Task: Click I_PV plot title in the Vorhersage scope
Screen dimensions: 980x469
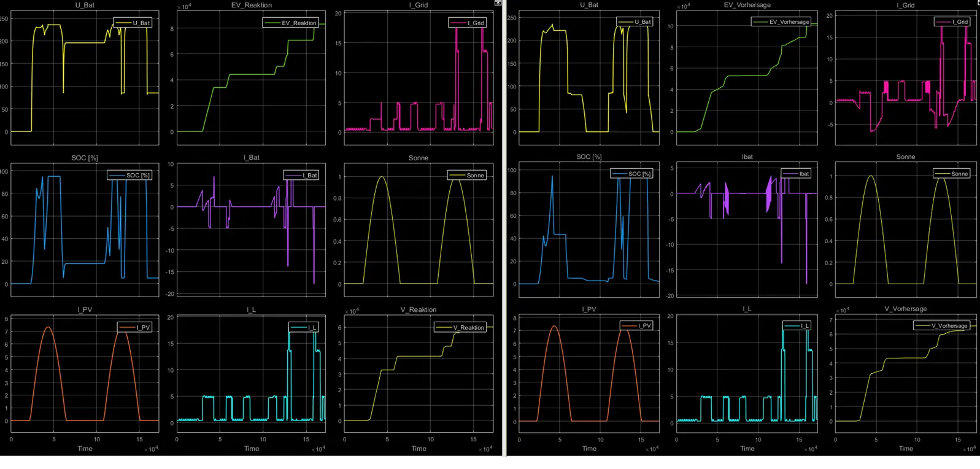Action: pyautogui.click(x=589, y=309)
